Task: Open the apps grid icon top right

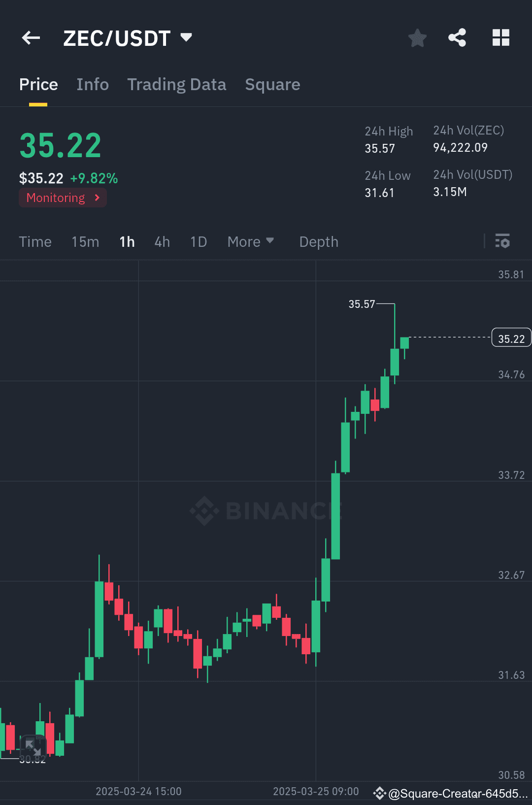Action: pos(501,37)
